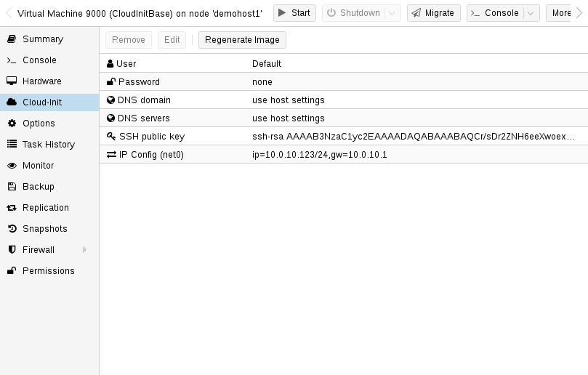Viewport: 588px width, 375px height.
Task: Open the Firewall shield icon
Action: pyautogui.click(x=12, y=249)
